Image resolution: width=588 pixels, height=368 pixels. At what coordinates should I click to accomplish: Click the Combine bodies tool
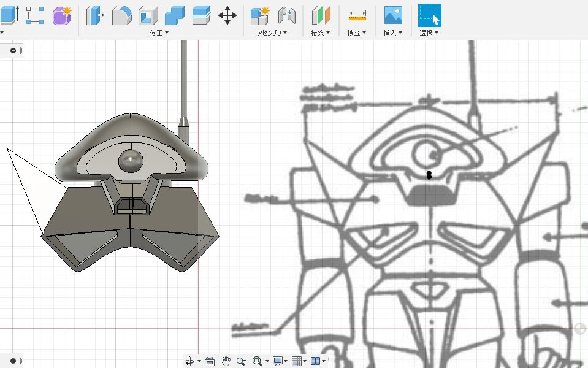click(x=175, y=15)
